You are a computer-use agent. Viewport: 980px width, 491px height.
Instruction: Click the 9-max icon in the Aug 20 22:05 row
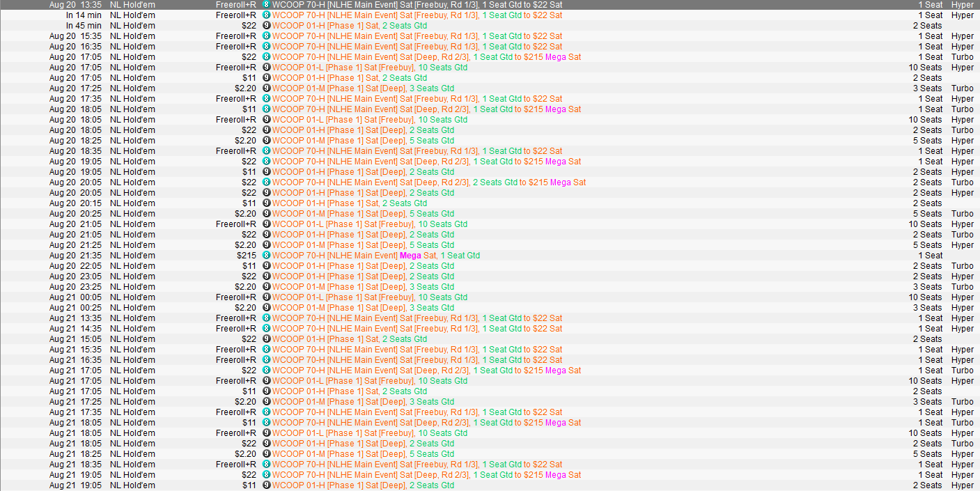click(266, 265)
